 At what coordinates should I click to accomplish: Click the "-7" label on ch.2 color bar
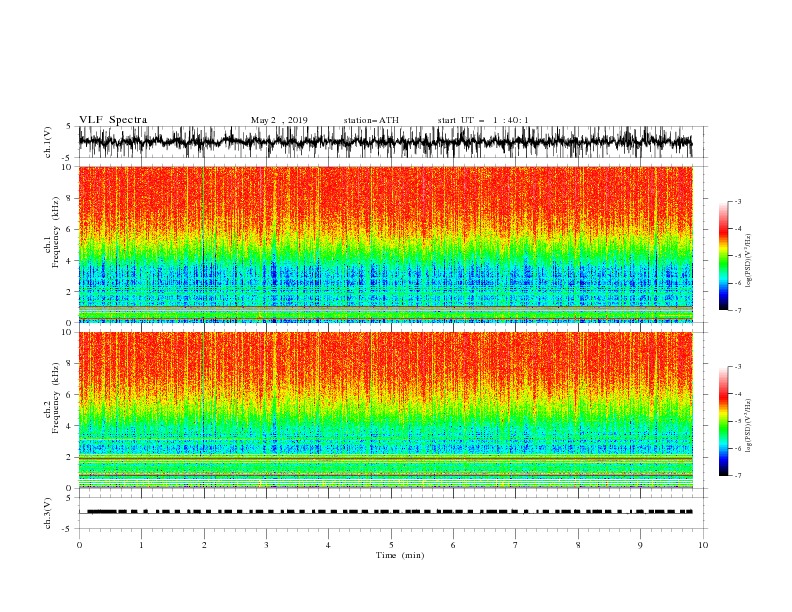point(737,475)
